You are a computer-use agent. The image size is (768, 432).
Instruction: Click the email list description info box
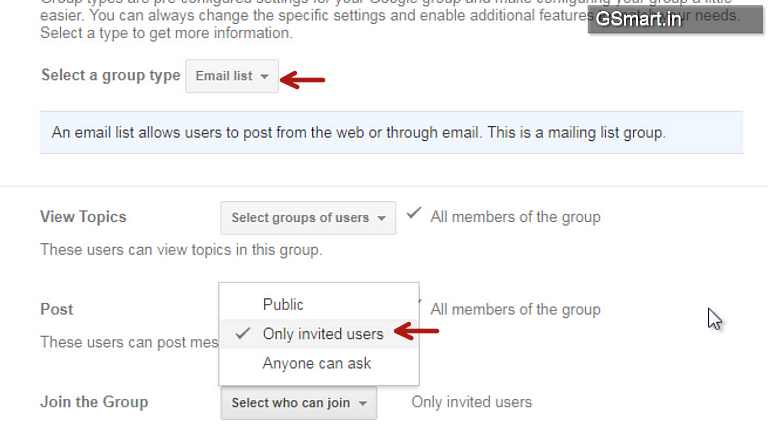coord(391,133)
